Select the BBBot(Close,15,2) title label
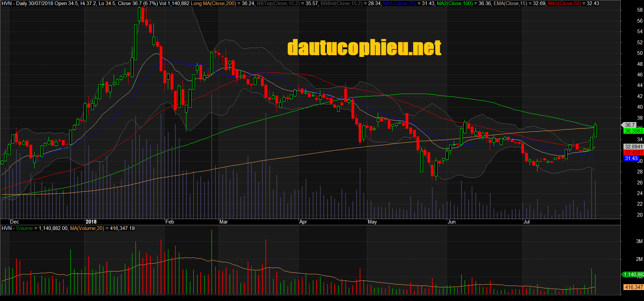The width and height of the screenshot is (644, 301). pos(341,3)
